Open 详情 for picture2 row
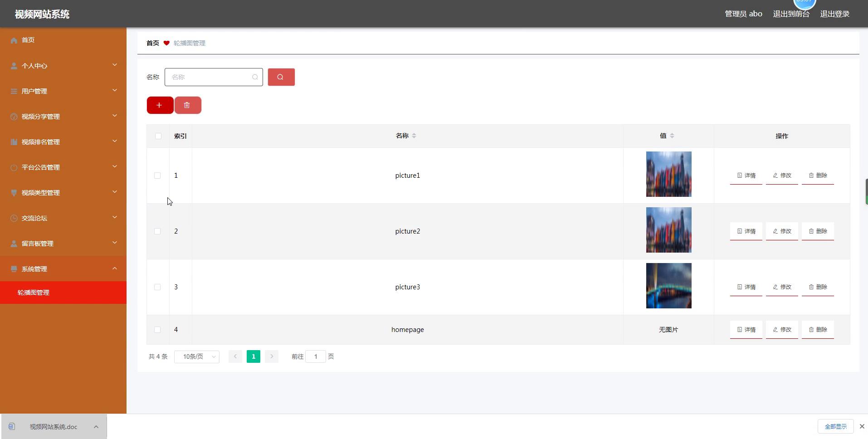The width and height of the screenshot is (868, 439). 746,231
